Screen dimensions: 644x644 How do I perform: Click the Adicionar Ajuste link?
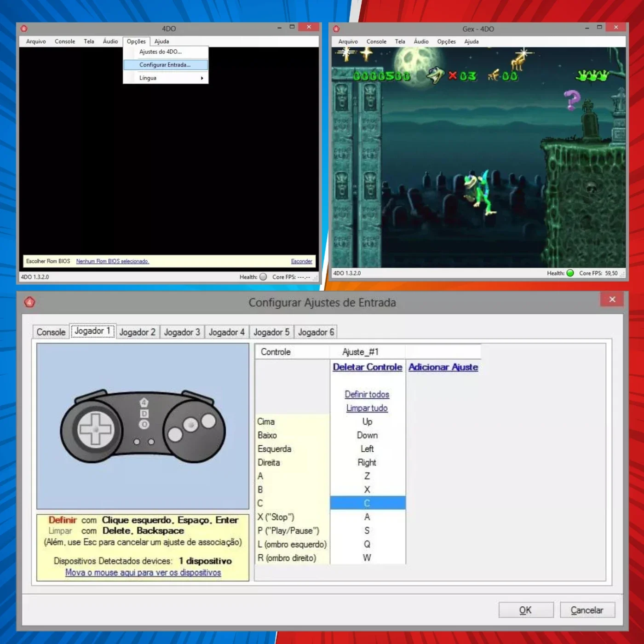(x=443, y=367)
